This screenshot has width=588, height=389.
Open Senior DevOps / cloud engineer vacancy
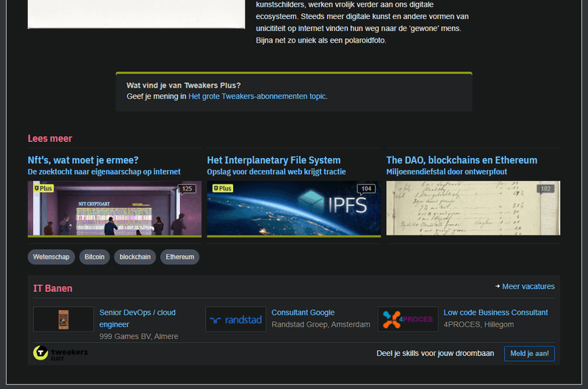pos(137,318)
